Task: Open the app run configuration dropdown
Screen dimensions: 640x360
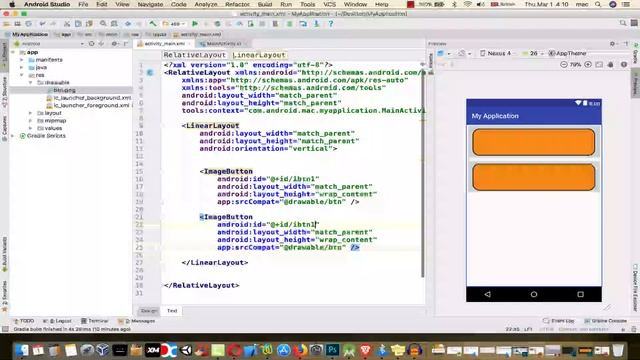Action: 174,24
